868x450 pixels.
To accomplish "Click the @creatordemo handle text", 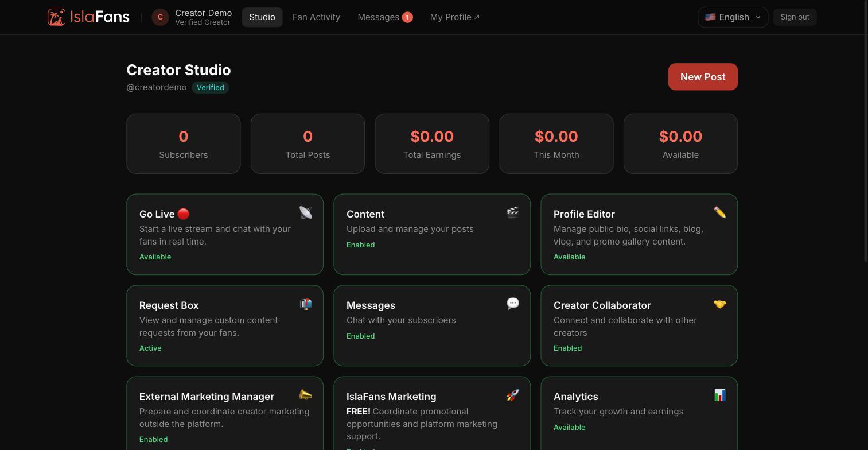I will (157, 87).
